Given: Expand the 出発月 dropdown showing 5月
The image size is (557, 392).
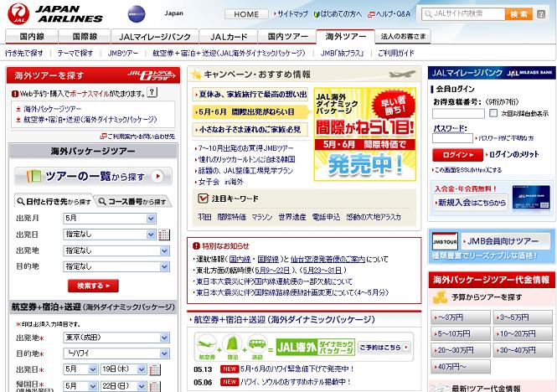Looking at the screenshot, I should point(108,218).
